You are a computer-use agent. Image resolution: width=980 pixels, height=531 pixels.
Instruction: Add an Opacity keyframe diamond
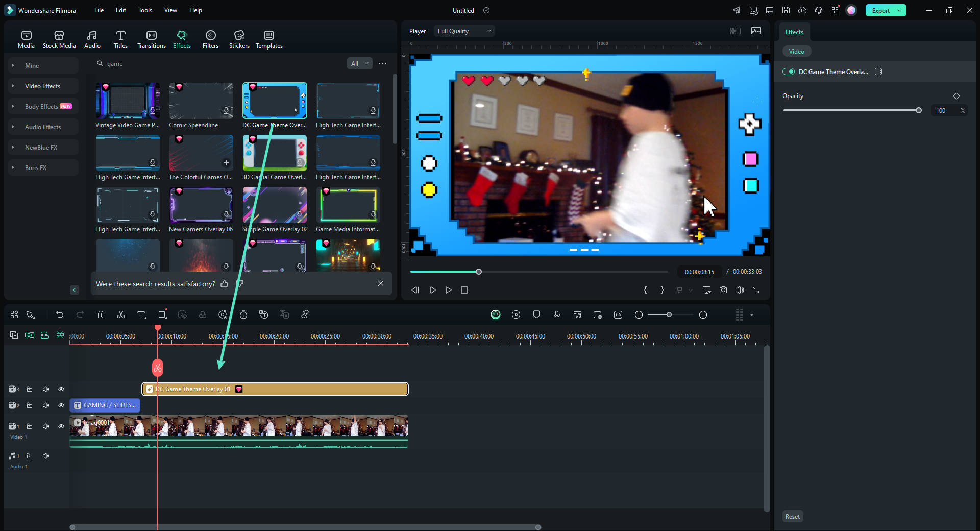(957, 96)
